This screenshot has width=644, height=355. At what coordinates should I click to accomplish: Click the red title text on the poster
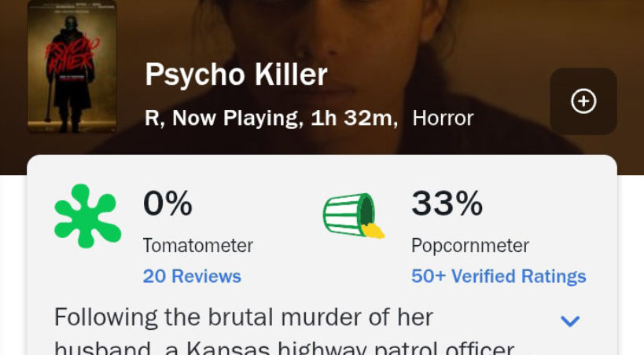point(71,55)
